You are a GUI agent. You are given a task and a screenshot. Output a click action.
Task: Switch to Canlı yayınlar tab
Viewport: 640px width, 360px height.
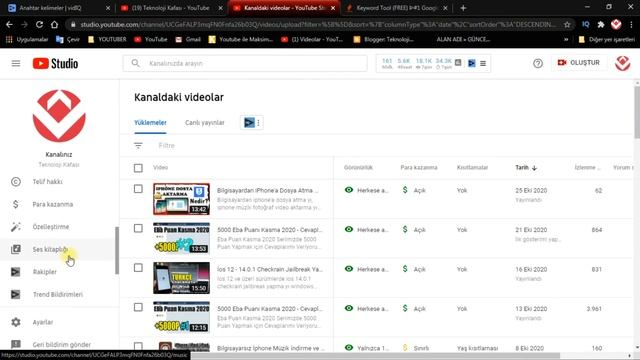(x=204, y=123)
